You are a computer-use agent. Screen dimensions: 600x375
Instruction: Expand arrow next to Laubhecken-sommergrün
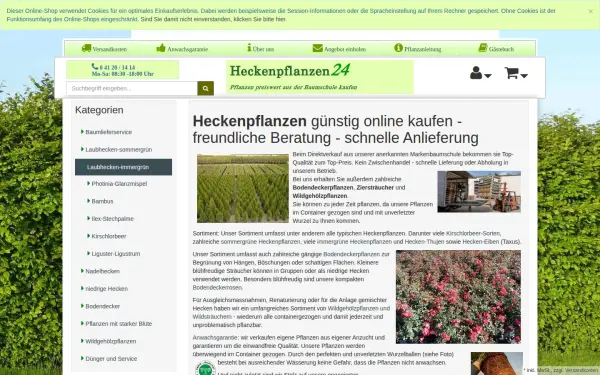click(x=82, y=149)
